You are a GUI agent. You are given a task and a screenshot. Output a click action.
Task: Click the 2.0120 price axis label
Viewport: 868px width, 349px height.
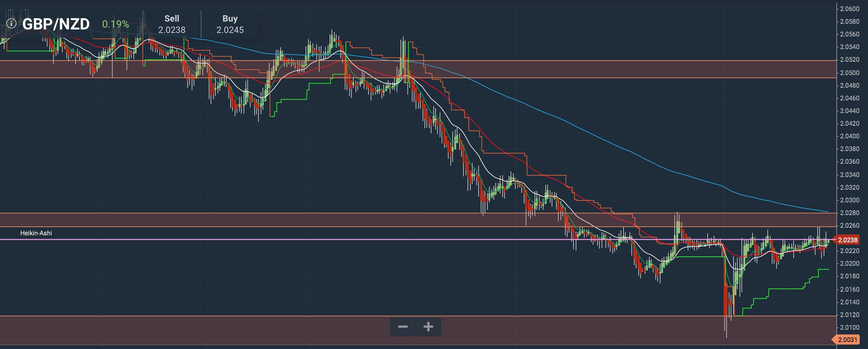849,315
